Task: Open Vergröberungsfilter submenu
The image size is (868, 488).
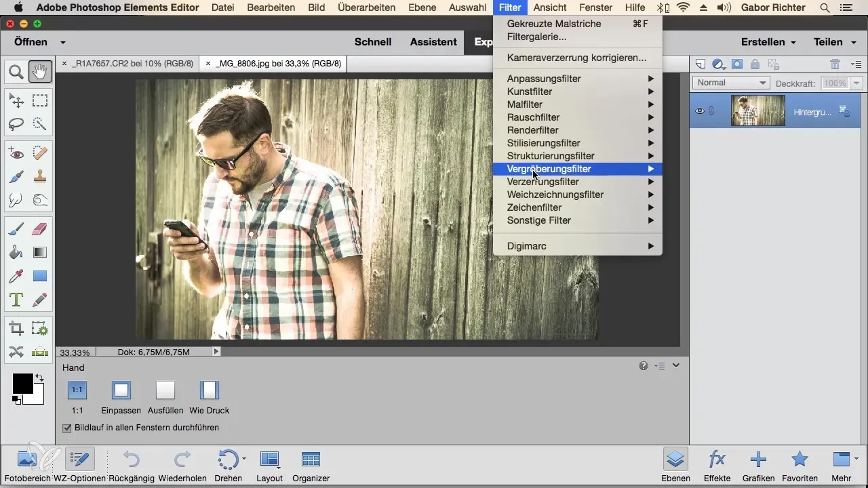Action: [x=577, y=169]
